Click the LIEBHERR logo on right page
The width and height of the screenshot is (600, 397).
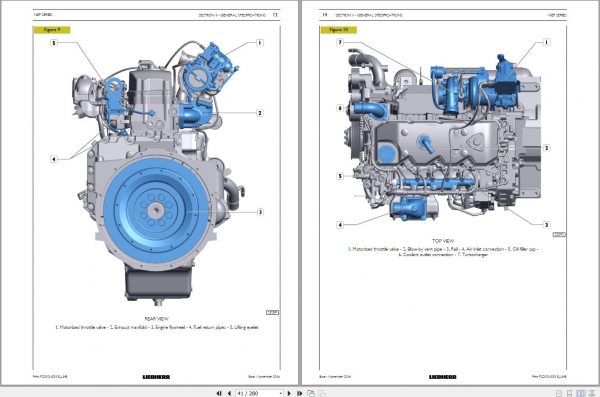pyautogui.click(x=443, y=377)
